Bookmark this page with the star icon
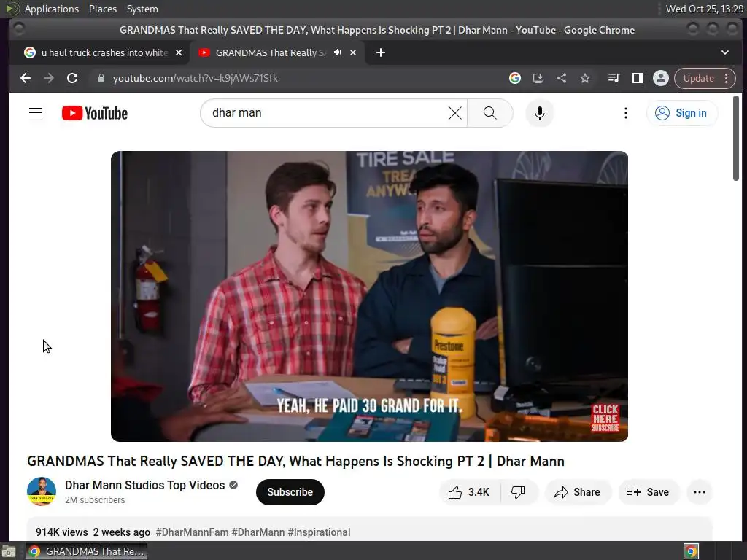The height and width of the screenshot is (560, 747). pos(585,78)
